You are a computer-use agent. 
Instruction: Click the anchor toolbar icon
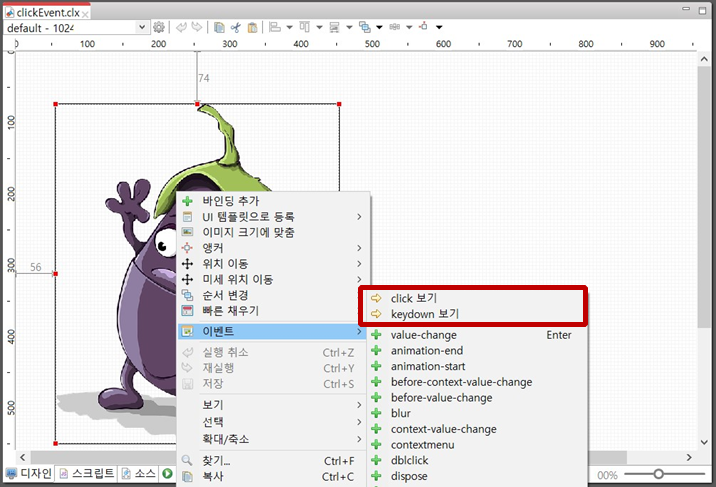(x=424, y=26)
